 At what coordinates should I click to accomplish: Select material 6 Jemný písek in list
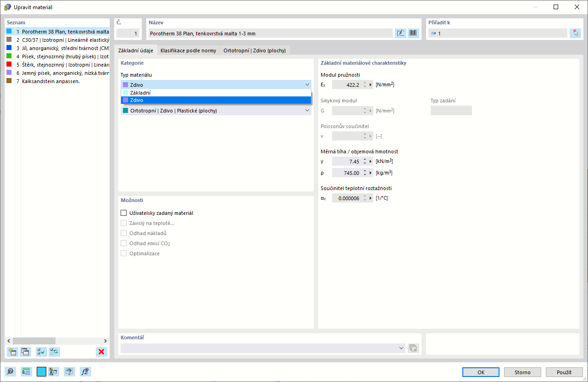click(x=57, y=73)
